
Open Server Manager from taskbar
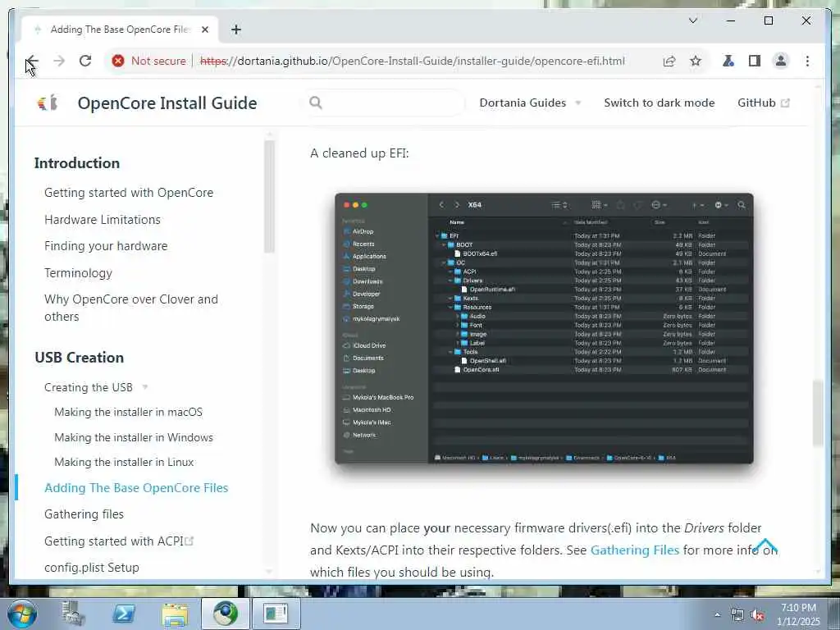click(x=73, y=614)
